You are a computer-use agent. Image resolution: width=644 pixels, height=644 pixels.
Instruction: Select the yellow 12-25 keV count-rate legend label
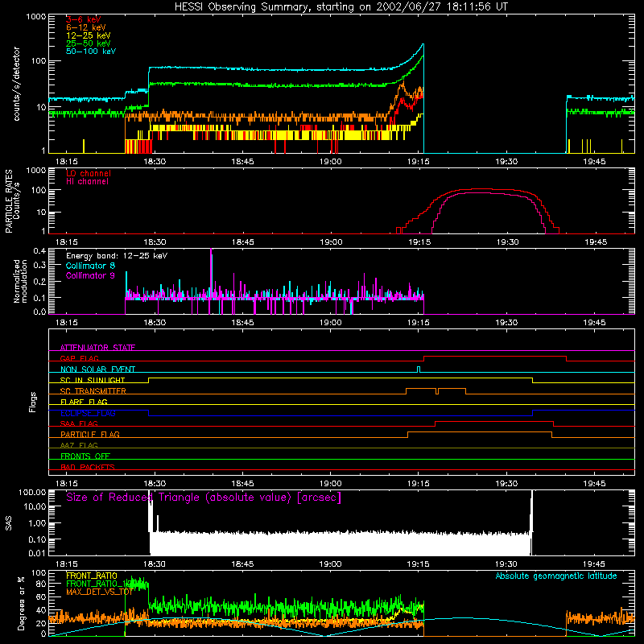89,35
